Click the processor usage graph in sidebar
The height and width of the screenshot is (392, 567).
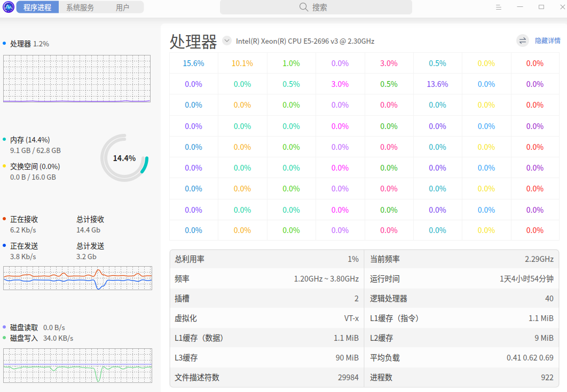tap(77, 79)
